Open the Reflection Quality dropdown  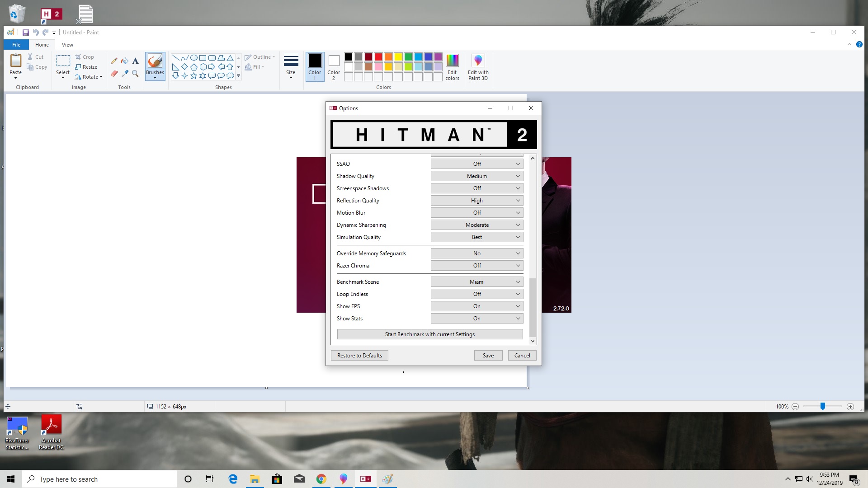click(x=477, y=201)
